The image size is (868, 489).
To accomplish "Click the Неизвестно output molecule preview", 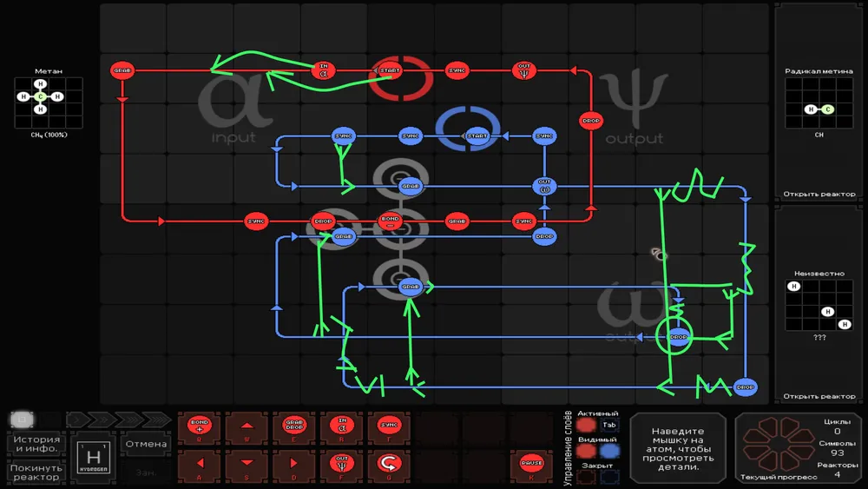I will (x=819, y=305).
